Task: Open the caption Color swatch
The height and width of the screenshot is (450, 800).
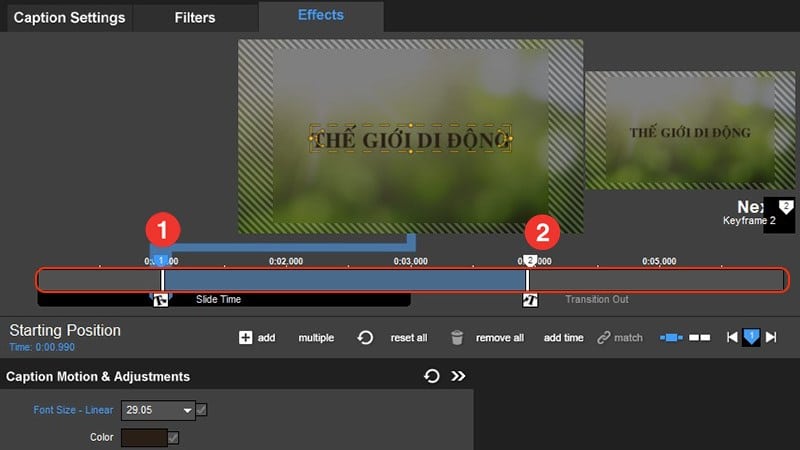Action: coord(143,438)
